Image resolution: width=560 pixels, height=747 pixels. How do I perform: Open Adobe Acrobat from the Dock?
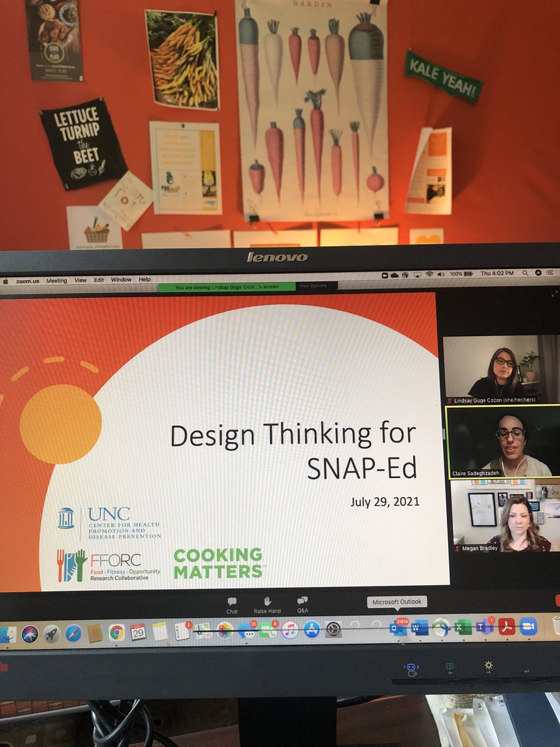tap(506, 626)
